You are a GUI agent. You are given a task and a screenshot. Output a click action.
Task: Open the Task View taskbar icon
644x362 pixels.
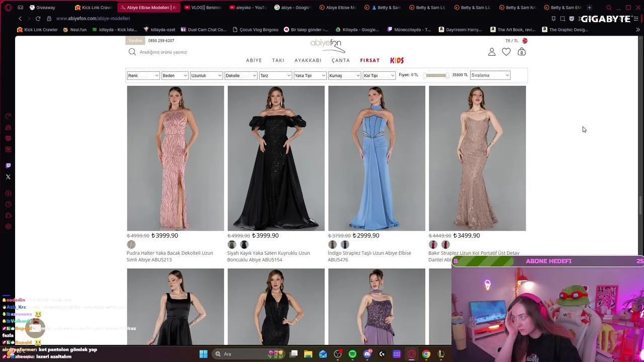pos(294,354)
